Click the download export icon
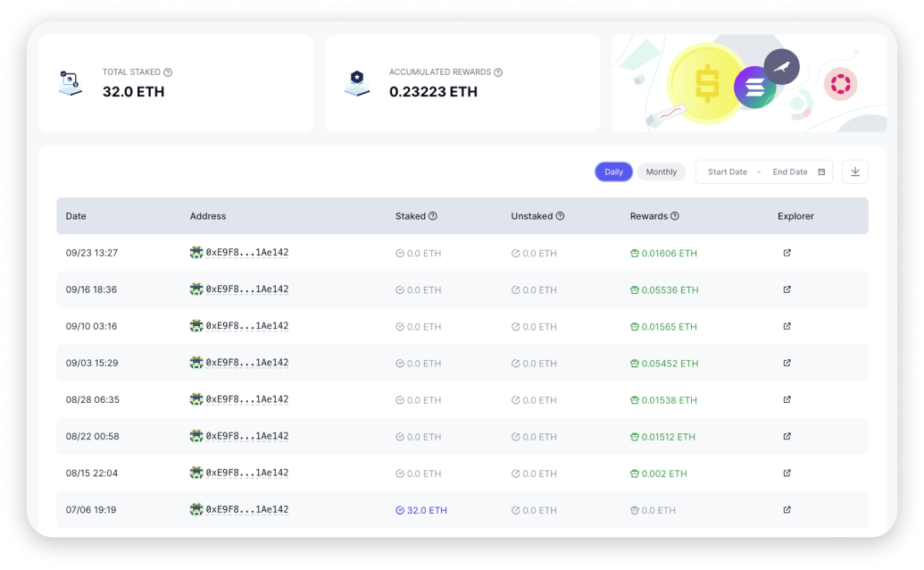The image size is (924, 570). click(855, 172)
